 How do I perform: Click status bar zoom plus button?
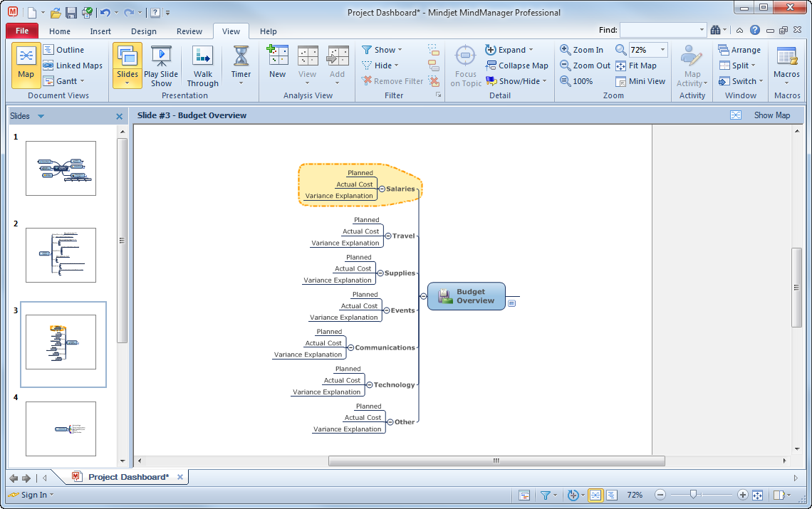tap(743, 495)
